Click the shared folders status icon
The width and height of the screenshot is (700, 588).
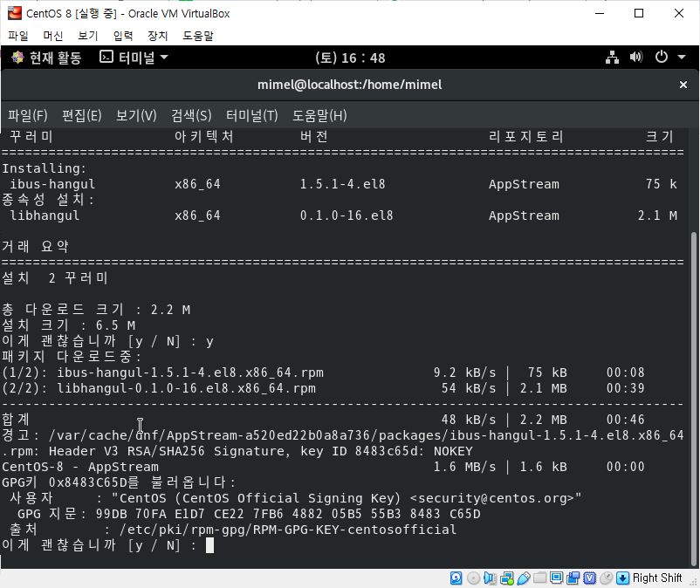pyautogui.click(x=539, y=578)
